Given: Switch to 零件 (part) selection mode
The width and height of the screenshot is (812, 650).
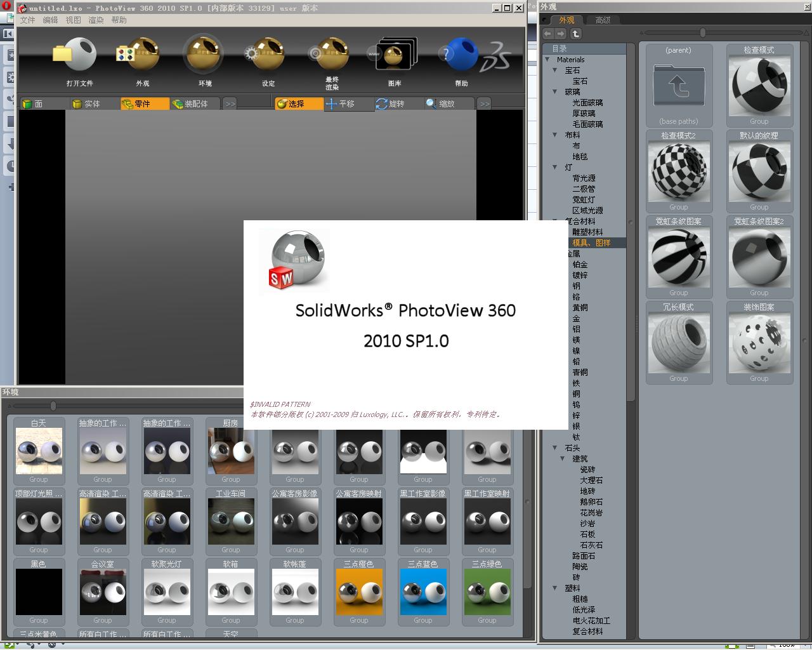Looking at the screenshot, I should tap(145, 103).
